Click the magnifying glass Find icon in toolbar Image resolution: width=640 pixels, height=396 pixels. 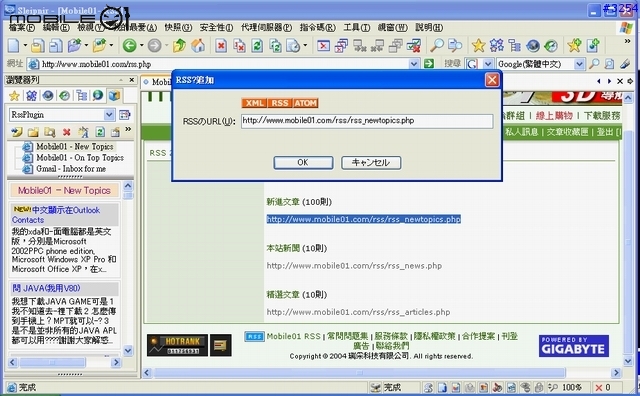[x=437, y=45]
